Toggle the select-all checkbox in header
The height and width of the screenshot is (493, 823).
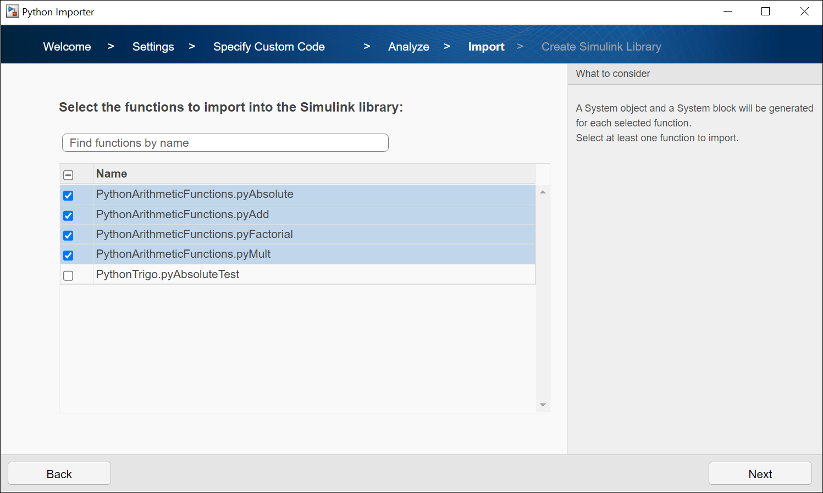click(68, 175)
